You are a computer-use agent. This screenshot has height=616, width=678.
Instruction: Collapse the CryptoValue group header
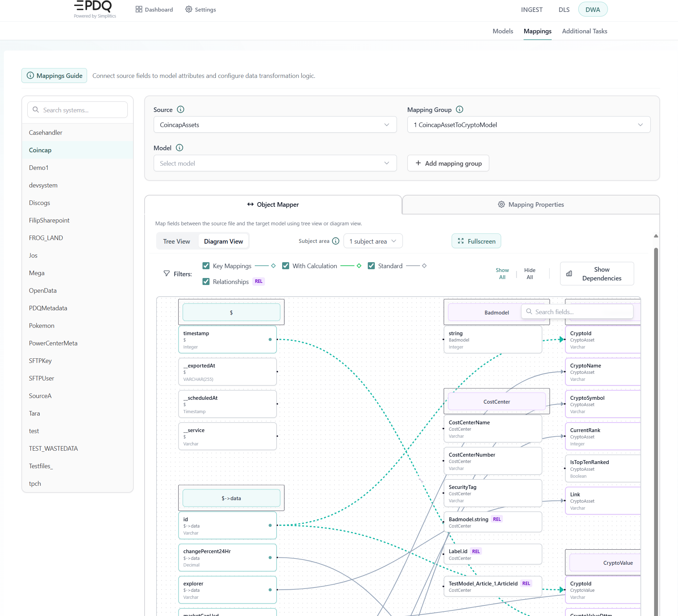coord(605,563)
